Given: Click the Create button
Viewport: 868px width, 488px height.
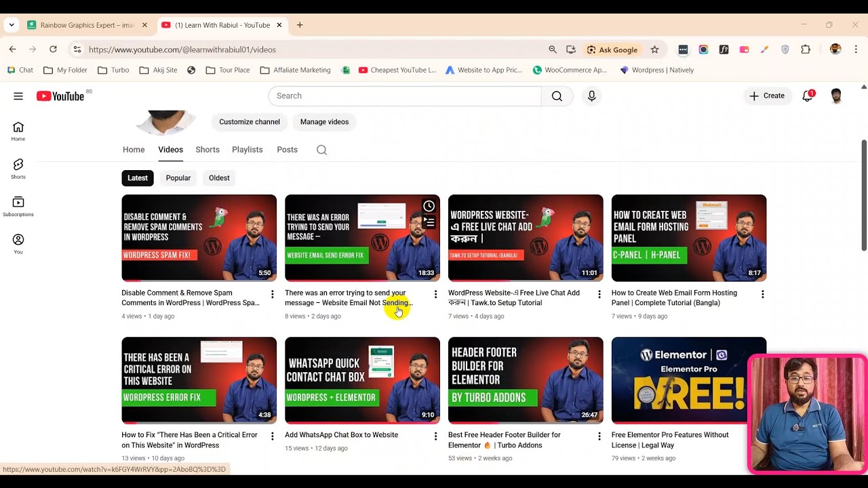Looking at the screenshot, I should click(x=767, y=96).
